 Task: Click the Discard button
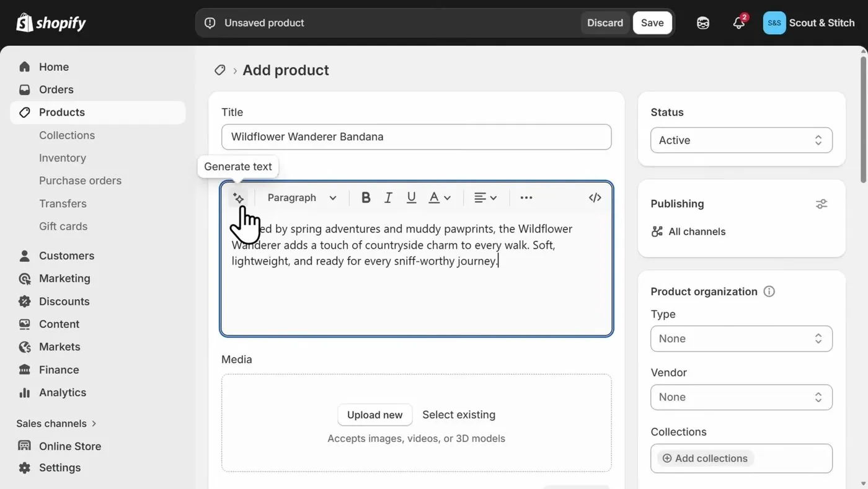click(605, 23)
